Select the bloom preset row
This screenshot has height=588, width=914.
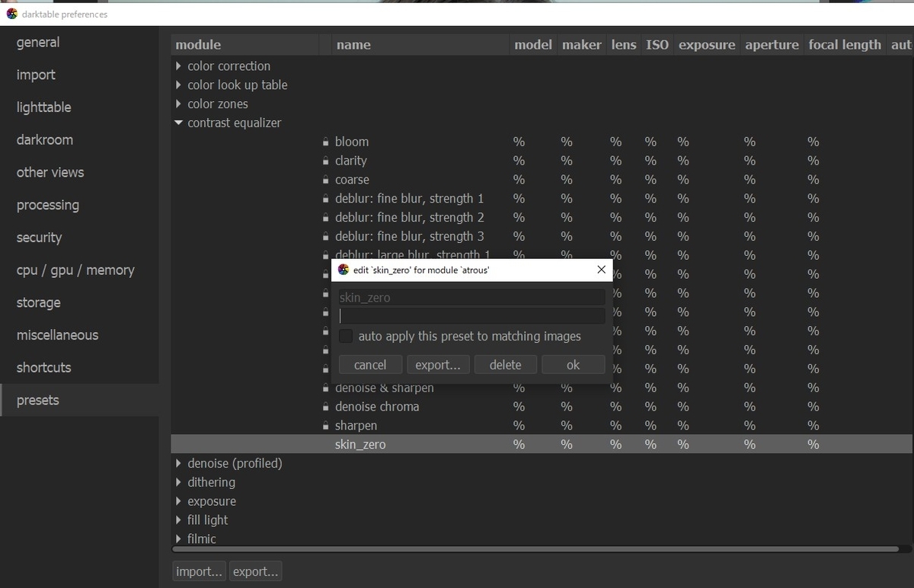coord(541,142)
